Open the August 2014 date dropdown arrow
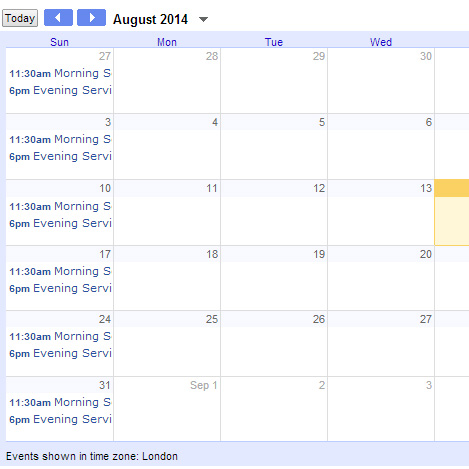Viewport: 469px width, 469px height. click(203, 19)
